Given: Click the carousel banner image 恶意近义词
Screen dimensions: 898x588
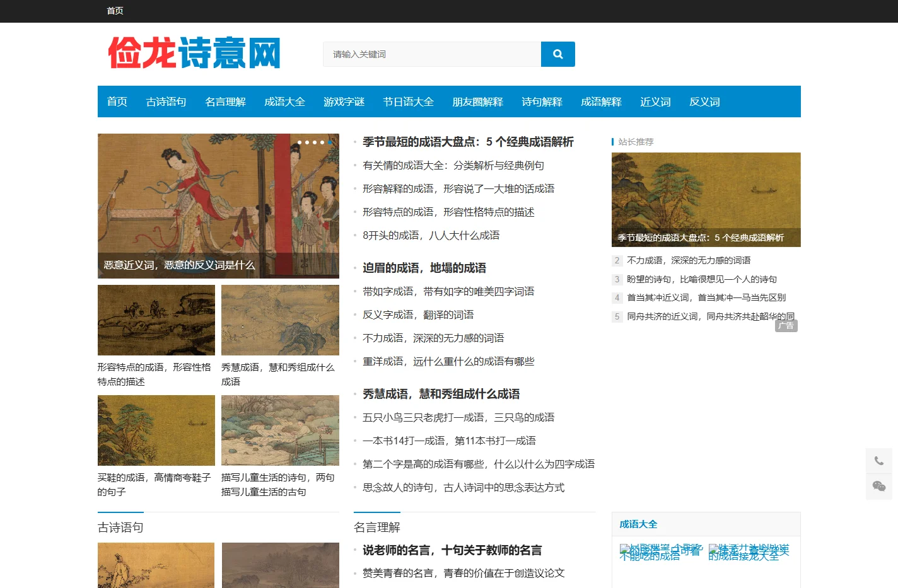Looking at the screenshot, I should pyautogui.click(x=218, y=205).
